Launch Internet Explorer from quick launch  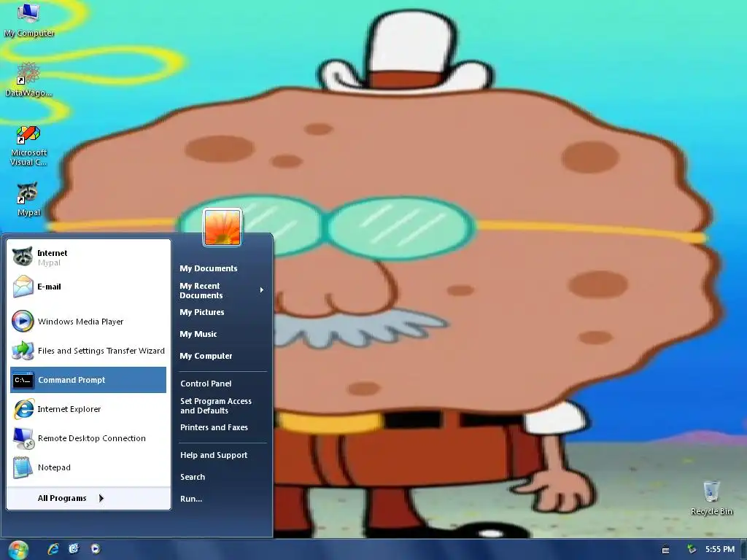click(53, 549)
